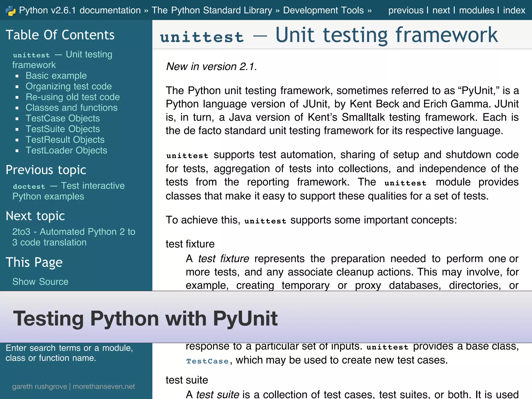Open the Python v2.6.1 documentation link
532x399 pixels.
tap(80, 10)
